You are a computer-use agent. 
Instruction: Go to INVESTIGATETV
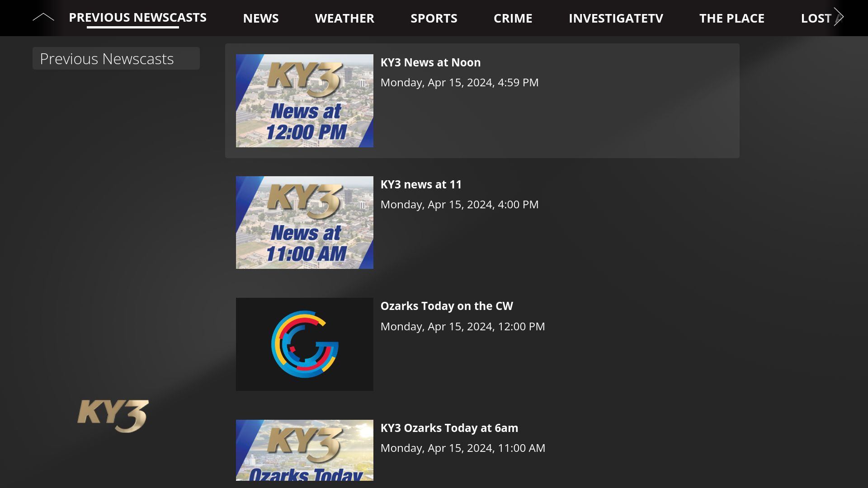[x=616, y=18]
